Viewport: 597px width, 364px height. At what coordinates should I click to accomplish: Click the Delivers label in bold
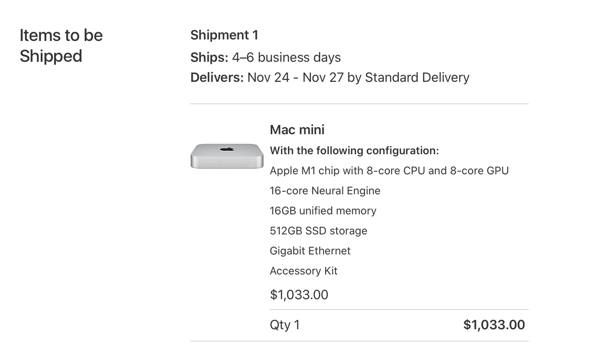point(217,77)
